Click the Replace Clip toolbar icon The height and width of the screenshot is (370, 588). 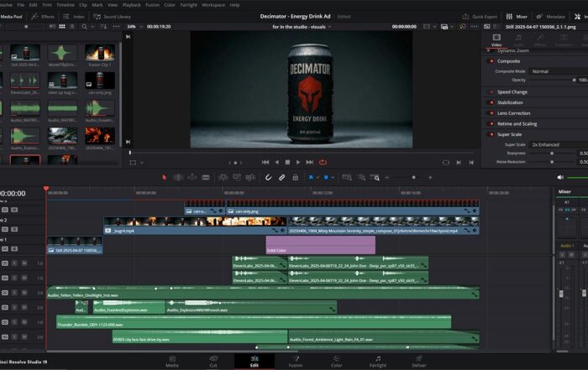[249, 178]
